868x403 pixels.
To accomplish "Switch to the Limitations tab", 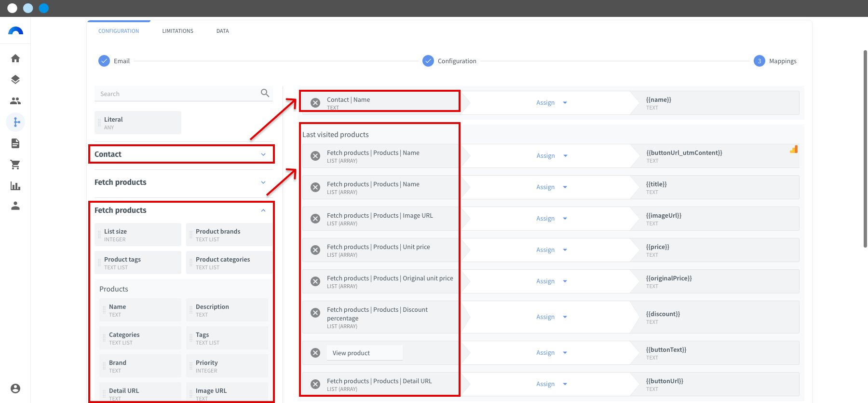I will pyautogui.click(x=177, y=31).
